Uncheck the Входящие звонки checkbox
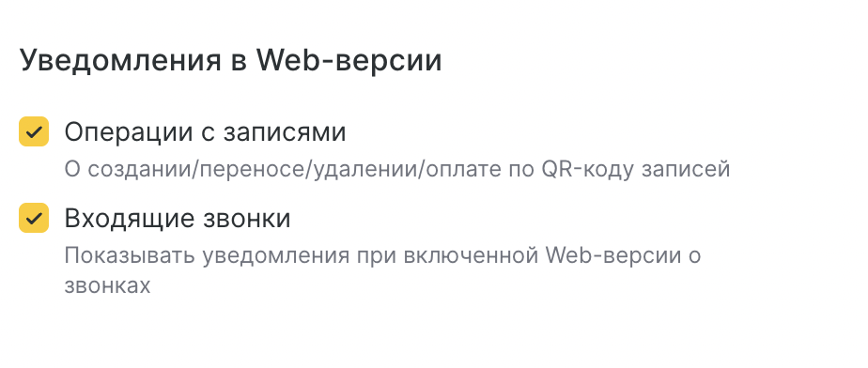The width and height of the screenshot is (868, 368). (x=34, y=218)
